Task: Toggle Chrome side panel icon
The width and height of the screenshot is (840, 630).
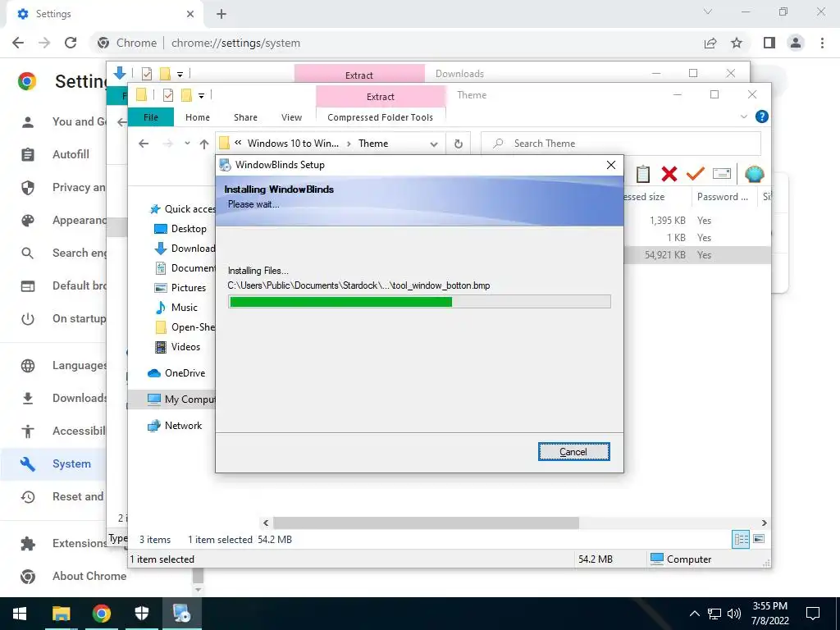Action: (769, 43)
